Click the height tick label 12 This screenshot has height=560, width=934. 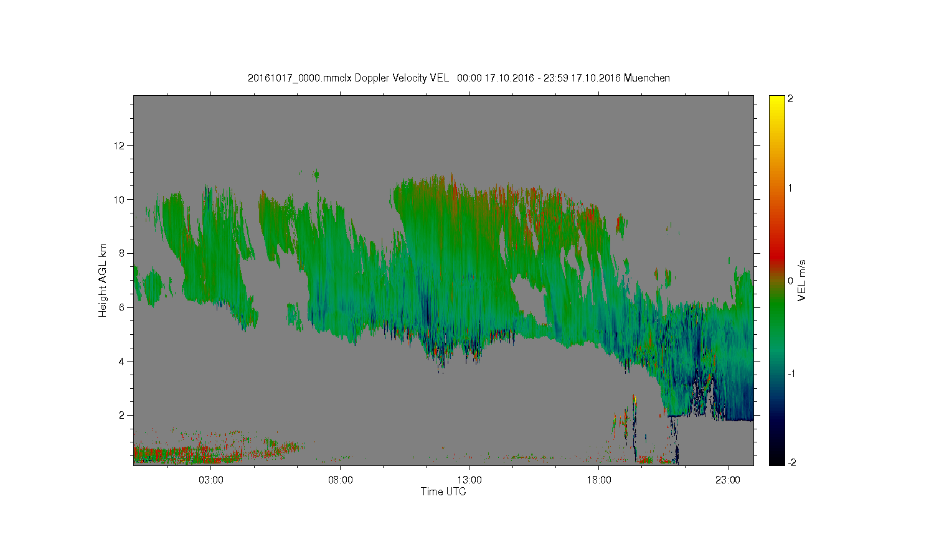click(x=120, y=146)
